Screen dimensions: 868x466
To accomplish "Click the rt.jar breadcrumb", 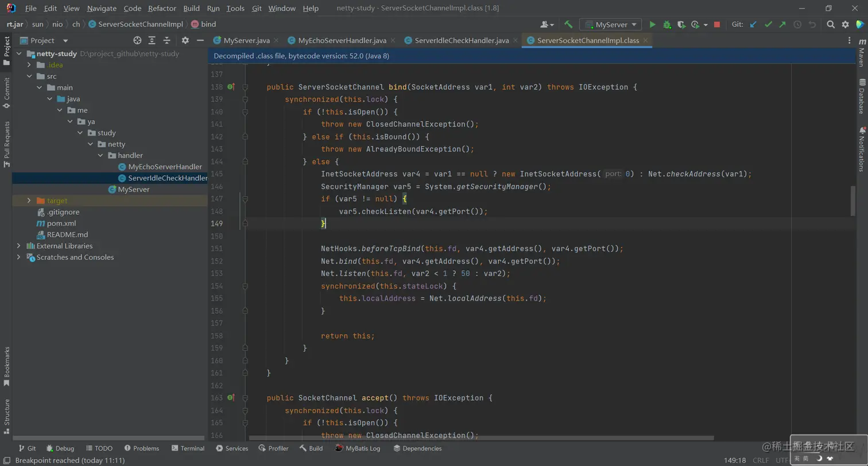I will (x=15, y=24).
